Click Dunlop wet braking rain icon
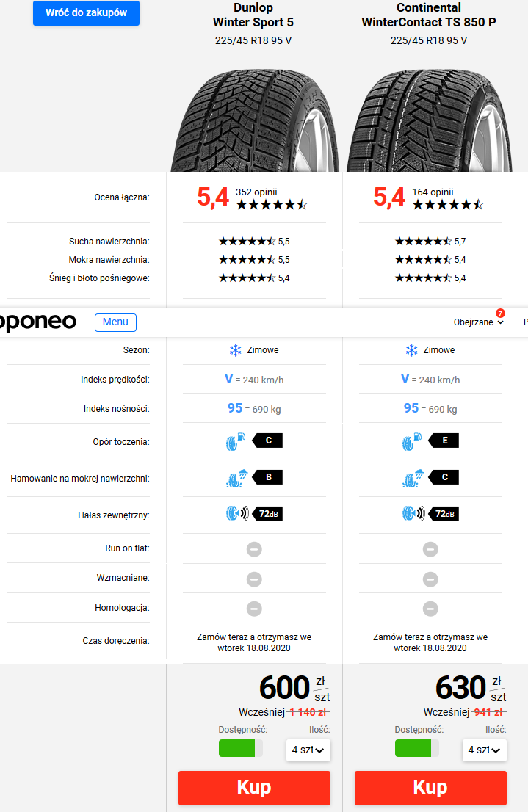This screenshot has height=812, width=528. coord(236,478)
